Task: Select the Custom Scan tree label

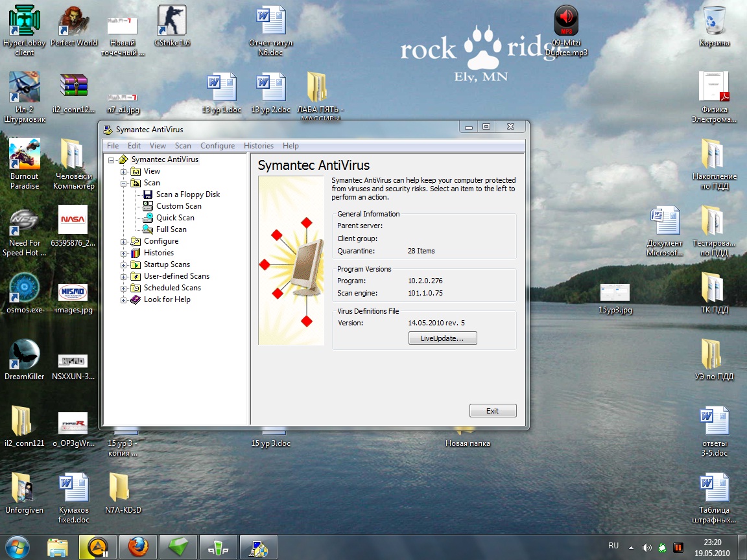Action: click(179, 205)
